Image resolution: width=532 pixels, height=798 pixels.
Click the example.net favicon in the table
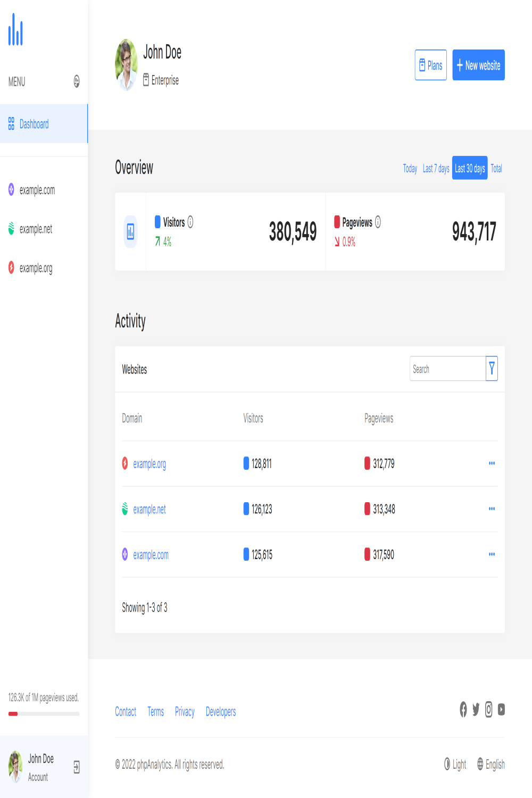click(125, 509)
